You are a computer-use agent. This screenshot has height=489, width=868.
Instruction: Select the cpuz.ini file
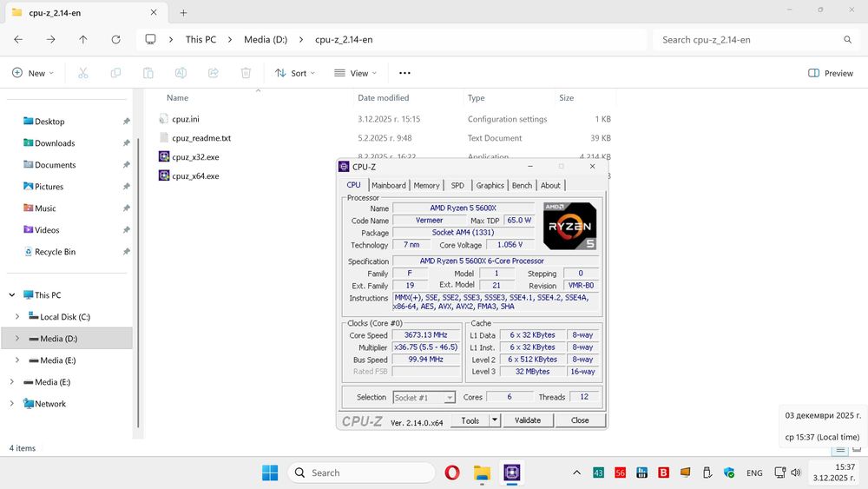tap(186, 119)
